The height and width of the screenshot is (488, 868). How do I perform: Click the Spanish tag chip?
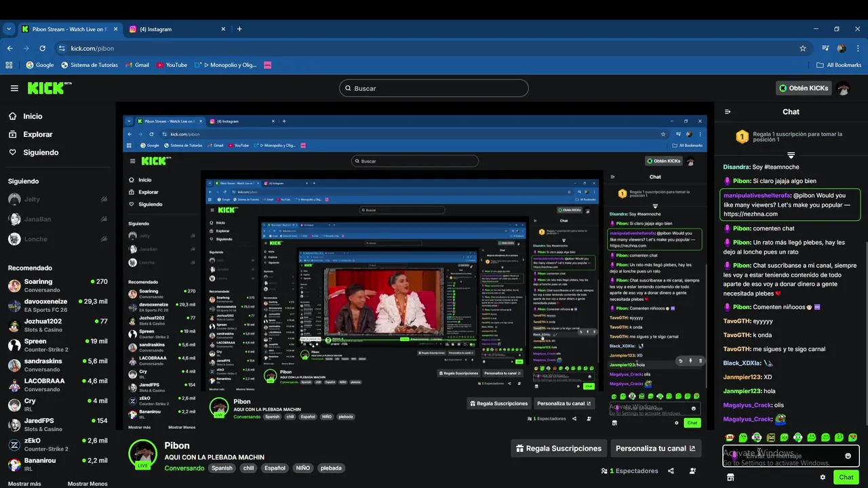click(222, 468)
